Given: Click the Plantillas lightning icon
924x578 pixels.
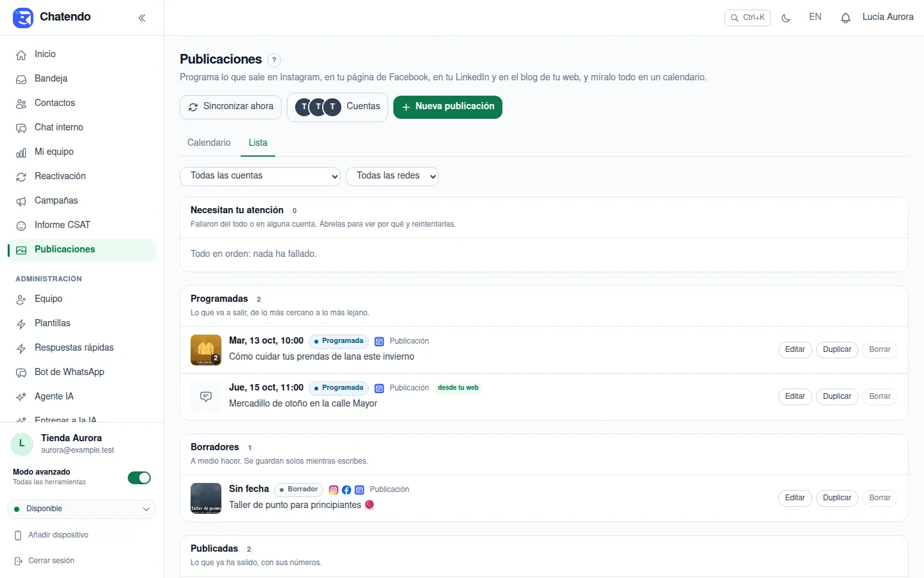Looking at the screenshot, I should (21, 324).
